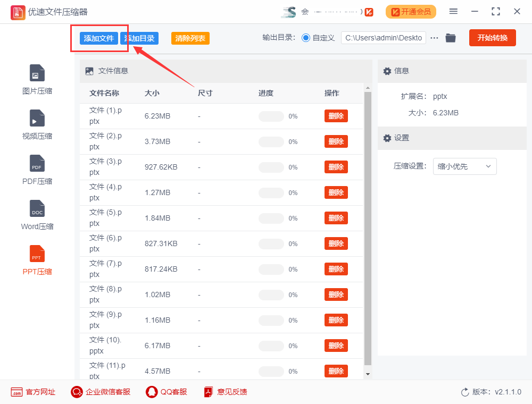Delete the 文件 (4).pptx row

[336, 193]
